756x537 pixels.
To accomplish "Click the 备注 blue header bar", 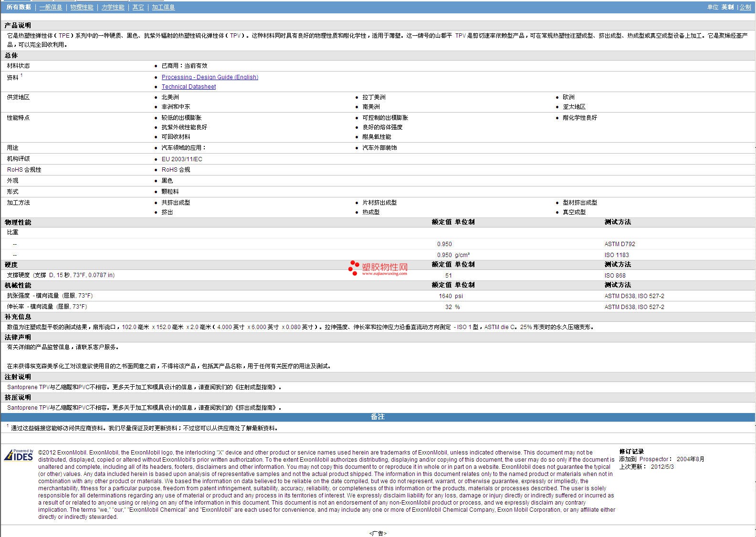I will tap(378, 417).
